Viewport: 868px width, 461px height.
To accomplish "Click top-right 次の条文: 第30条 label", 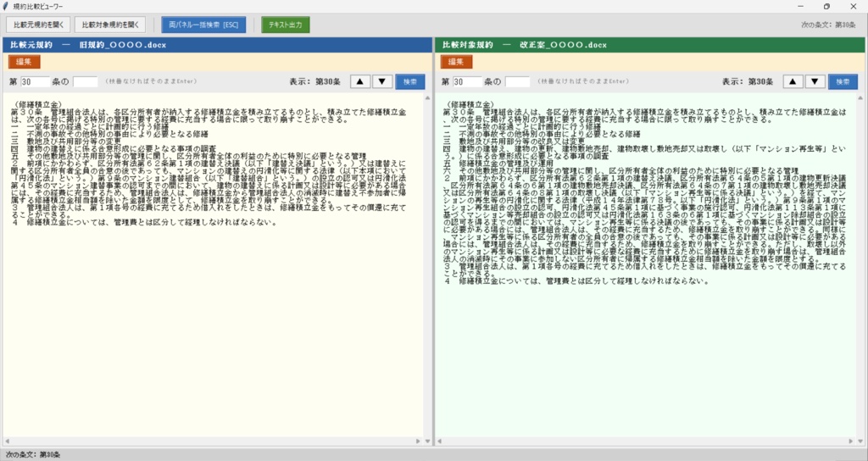I will pos(828,25).
